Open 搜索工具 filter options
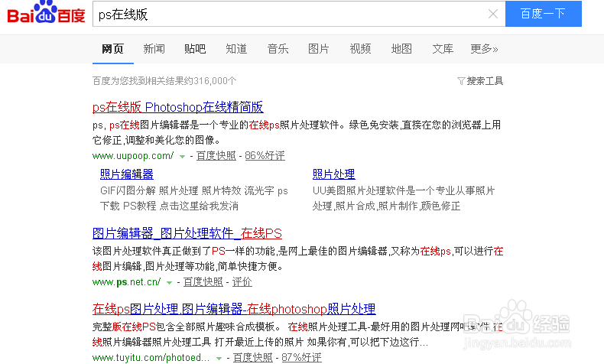The height and width of the screenshot is (364, 604). pos(480,81)
